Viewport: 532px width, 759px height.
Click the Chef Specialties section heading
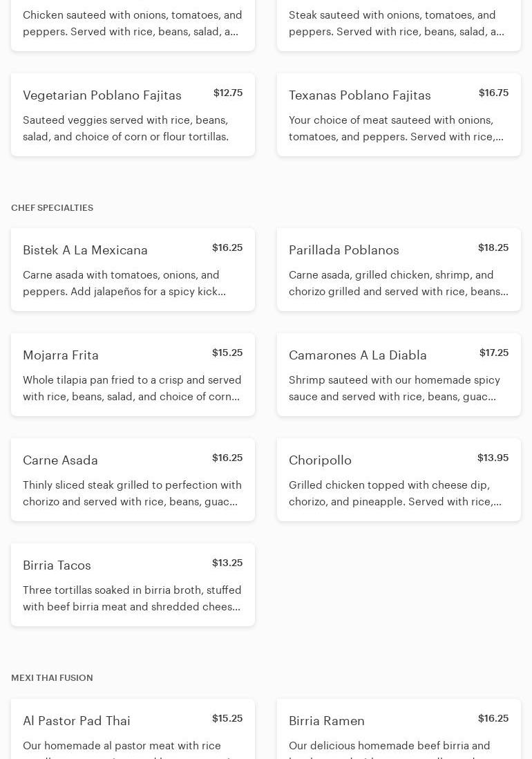coord(52,208)
